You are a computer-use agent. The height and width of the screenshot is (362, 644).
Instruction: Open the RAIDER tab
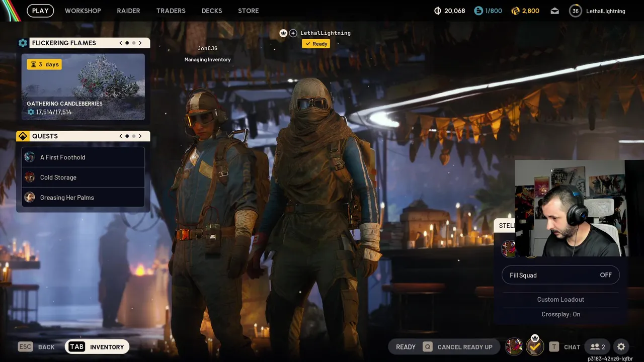128,11
